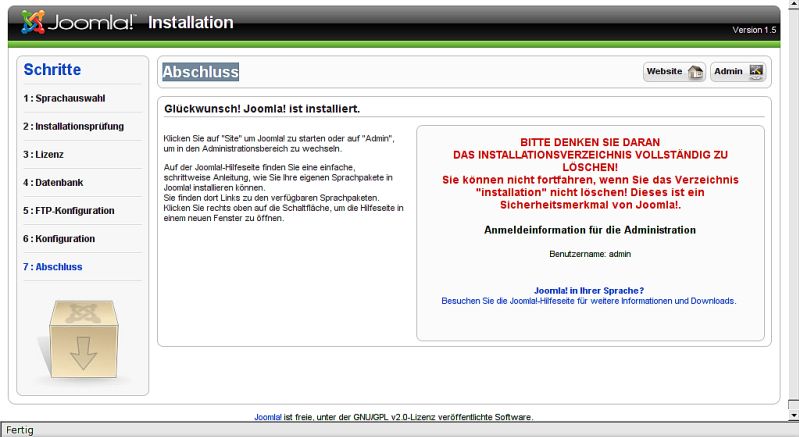
Task: Open the Admin button
Action: 738,72
